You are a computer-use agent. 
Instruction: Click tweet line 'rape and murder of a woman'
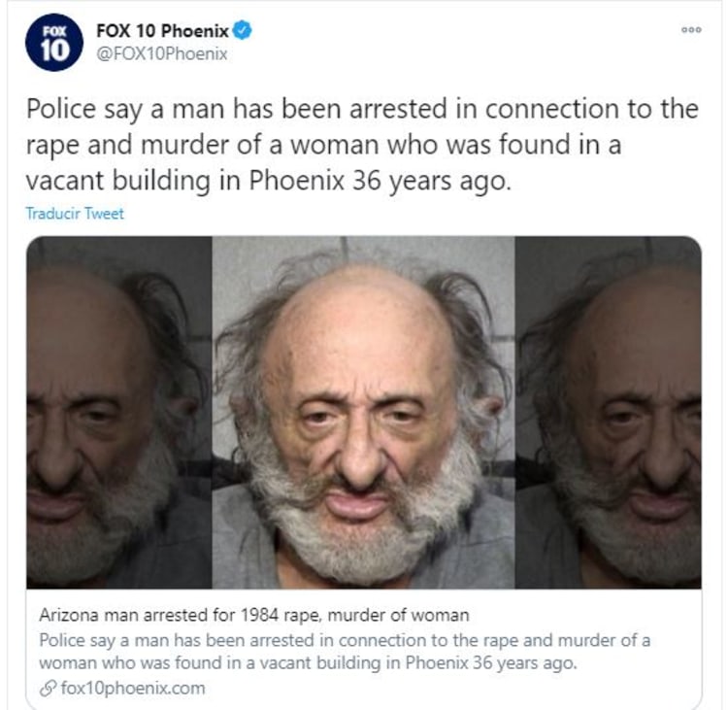(323, 146)
